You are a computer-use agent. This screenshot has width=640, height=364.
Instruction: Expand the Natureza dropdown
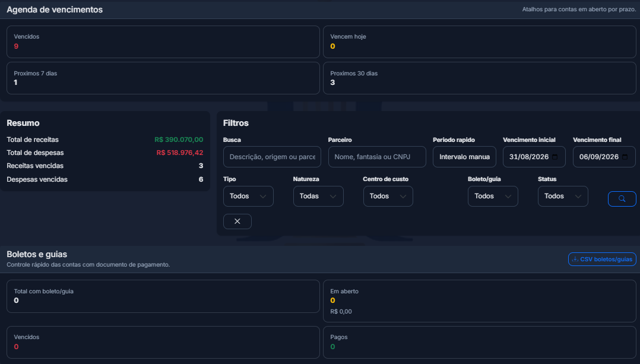(x=318, y=197)
